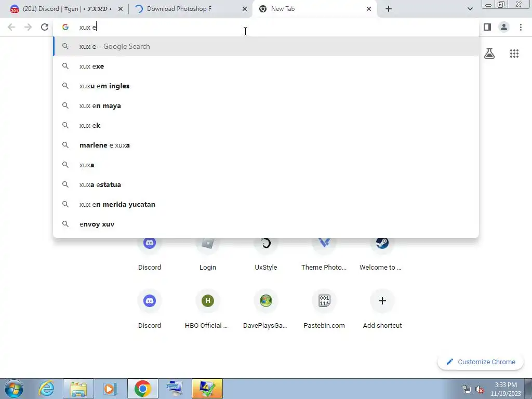Launch Internet Explorer from the taskbar

pyautogui.click(x=46, y=389)
